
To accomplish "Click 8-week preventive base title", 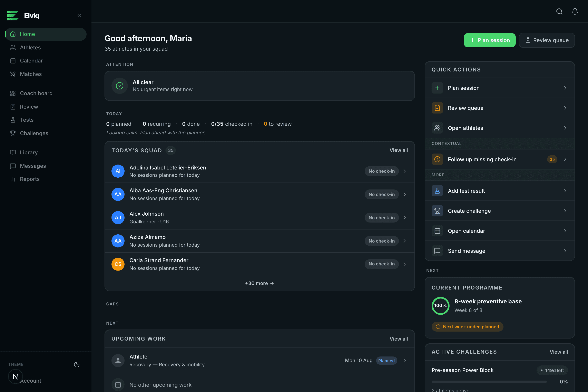I will tap(488, 302).
